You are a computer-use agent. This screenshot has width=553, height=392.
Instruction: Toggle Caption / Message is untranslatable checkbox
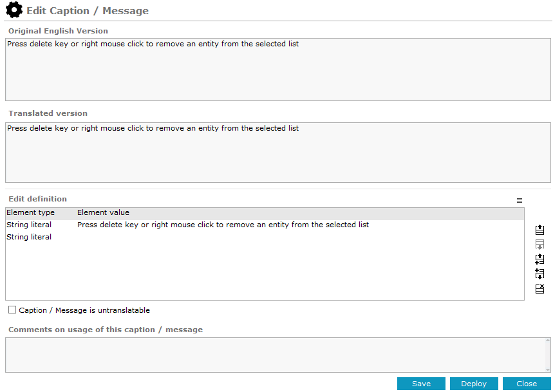12,310
